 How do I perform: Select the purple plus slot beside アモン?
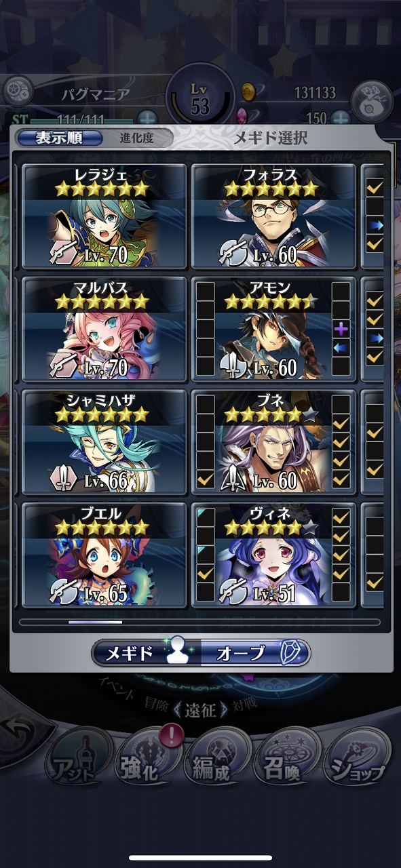click(341, 329)
